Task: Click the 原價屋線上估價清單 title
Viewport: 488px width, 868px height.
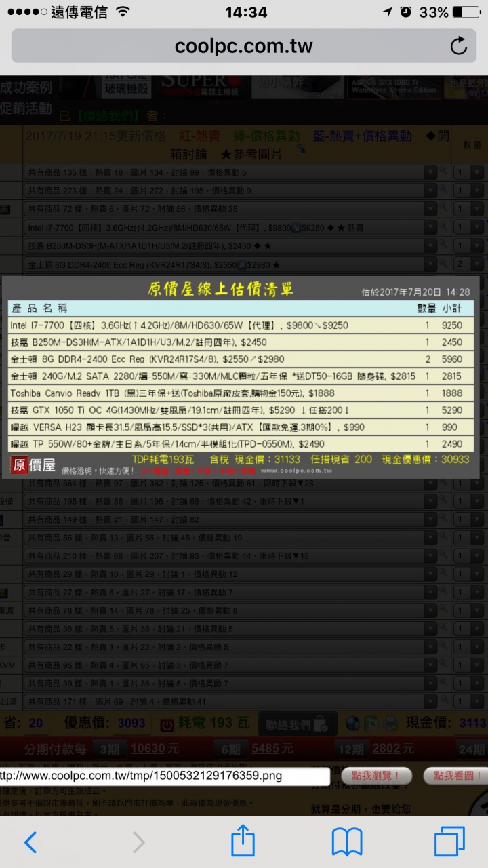Action: (x=221, y=290)
